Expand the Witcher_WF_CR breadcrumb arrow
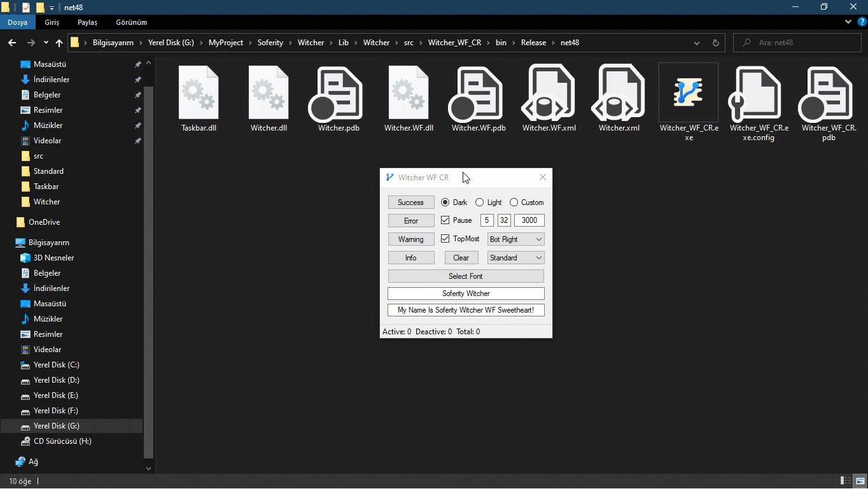Viewport: 868px width, 489px height. tap(488, 43)
